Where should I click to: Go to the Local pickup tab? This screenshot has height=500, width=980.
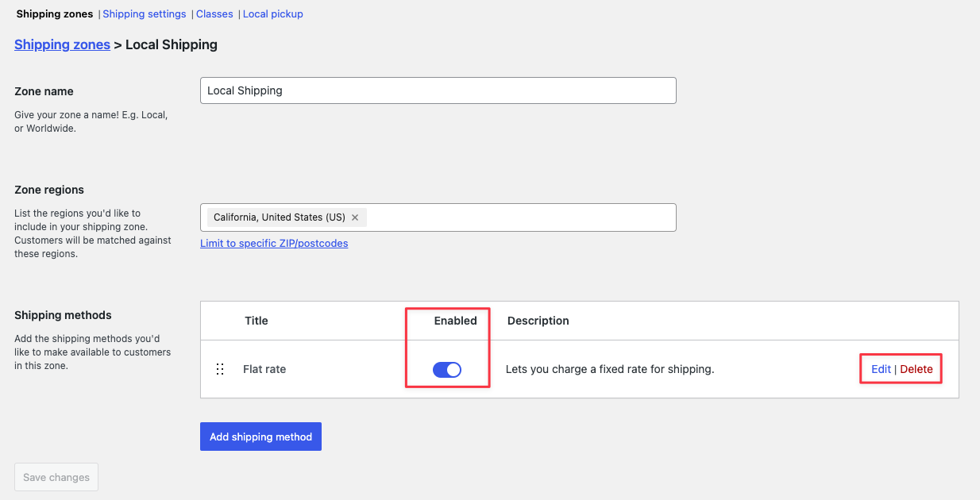272,13
